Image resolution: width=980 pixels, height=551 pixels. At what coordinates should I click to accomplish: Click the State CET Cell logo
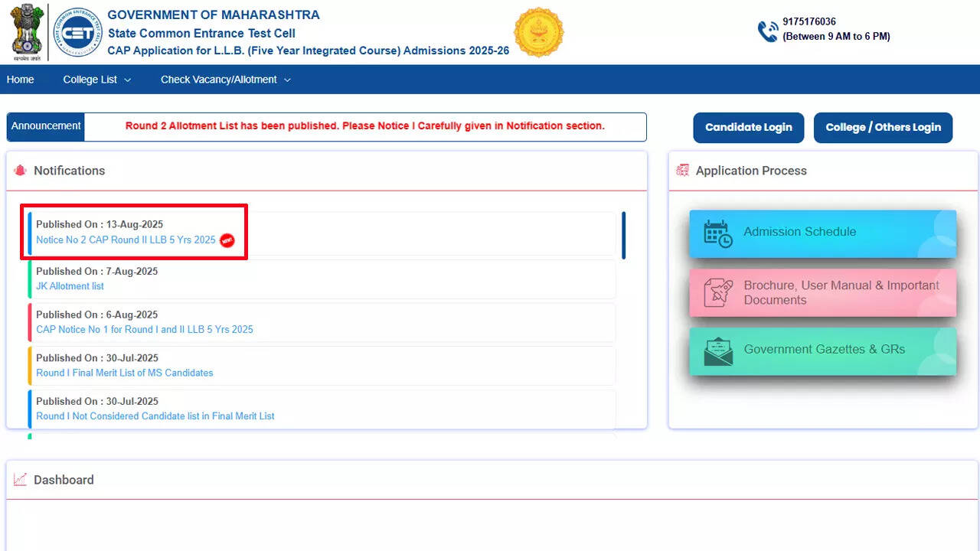point(77,32)
